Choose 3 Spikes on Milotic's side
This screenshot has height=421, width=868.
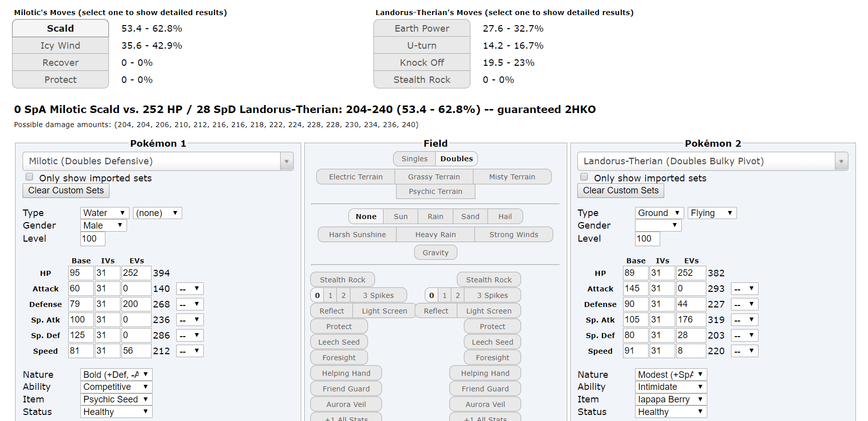378,295
